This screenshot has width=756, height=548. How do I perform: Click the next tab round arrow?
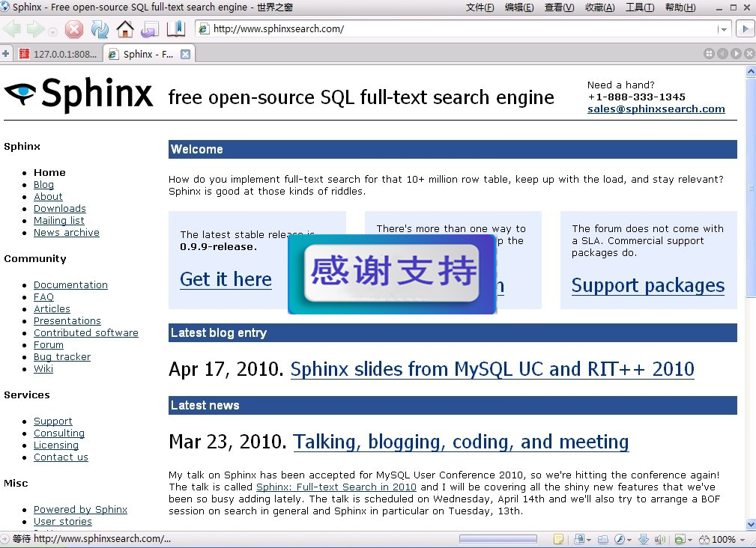point(736,53)
